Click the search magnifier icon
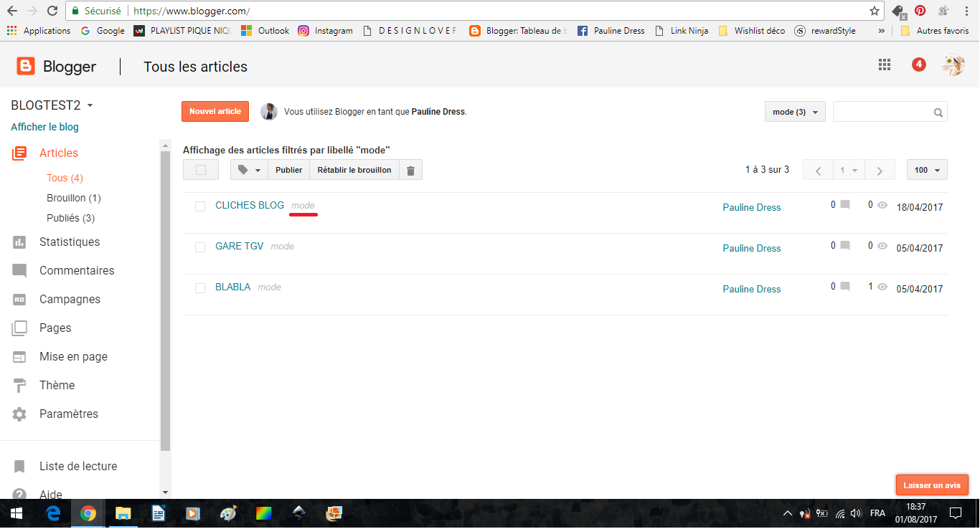Image resolution: width=980 pixels, height=529 pixels. pos(938,113)
